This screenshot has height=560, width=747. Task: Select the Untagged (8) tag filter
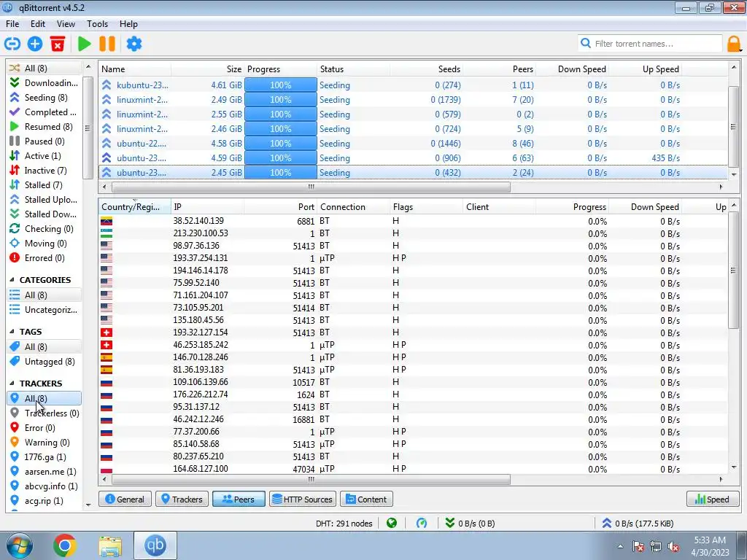click(x=44, y=362)
